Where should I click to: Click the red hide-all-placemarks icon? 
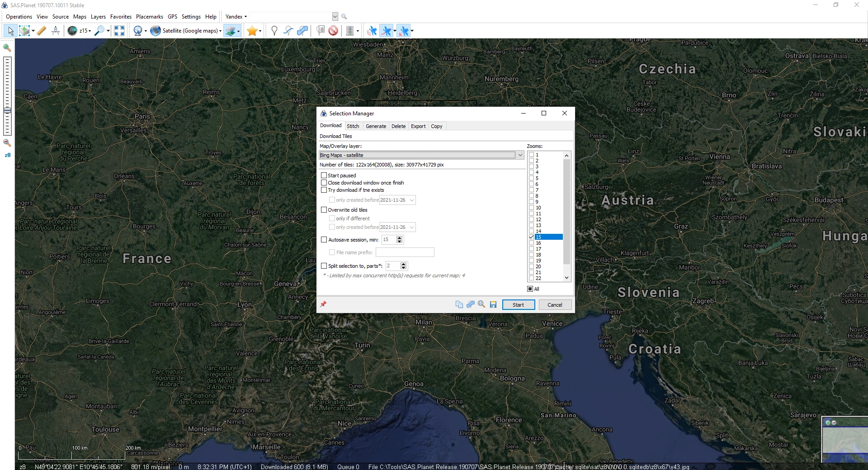333,31
